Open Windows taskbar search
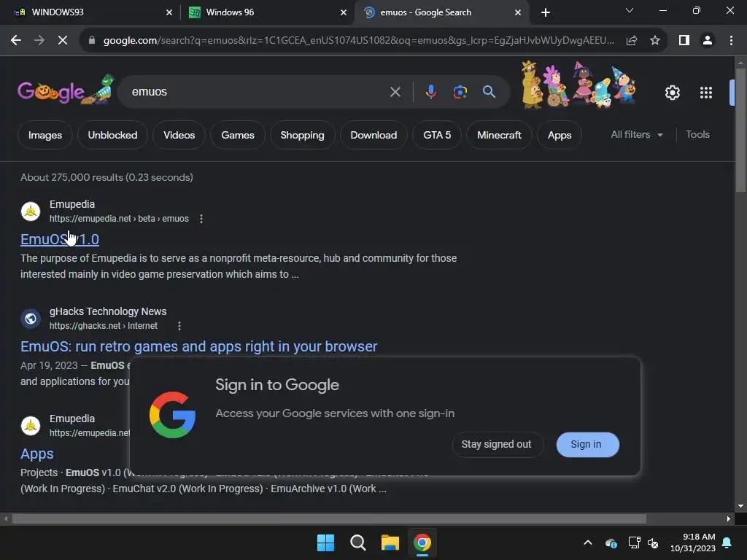The width and height of the screenshot is (747, 560). [357, 542]
